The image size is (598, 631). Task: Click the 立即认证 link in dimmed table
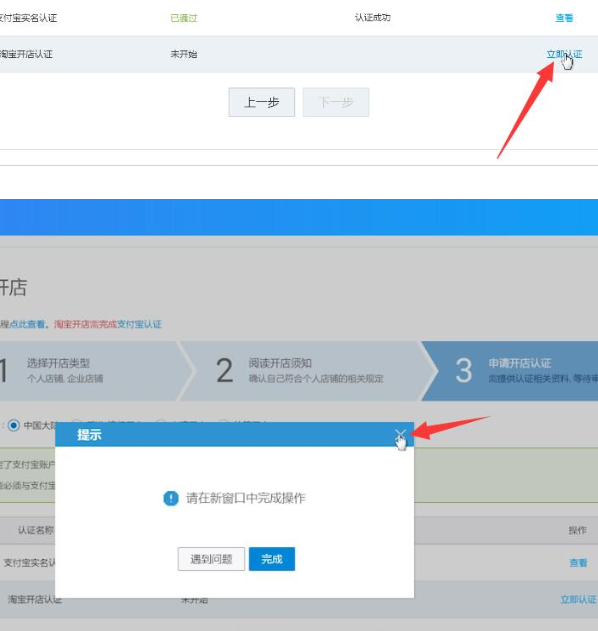pos(578,600)
